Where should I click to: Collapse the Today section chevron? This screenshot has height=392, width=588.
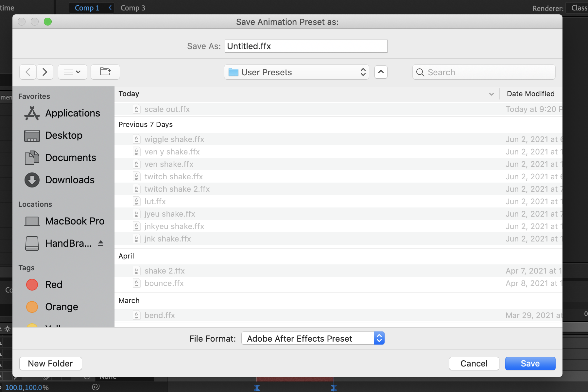[491, 94]
